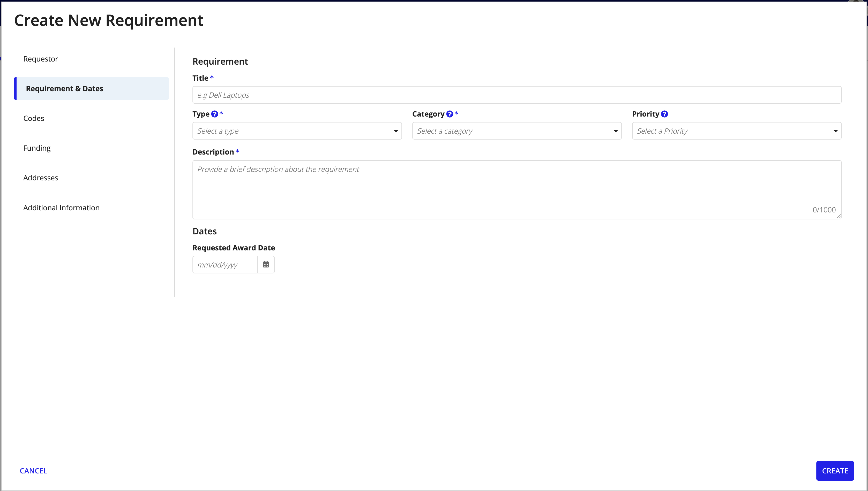Expand the Category dropdown selector
The image size is (868, 491).
coord(516,131)
